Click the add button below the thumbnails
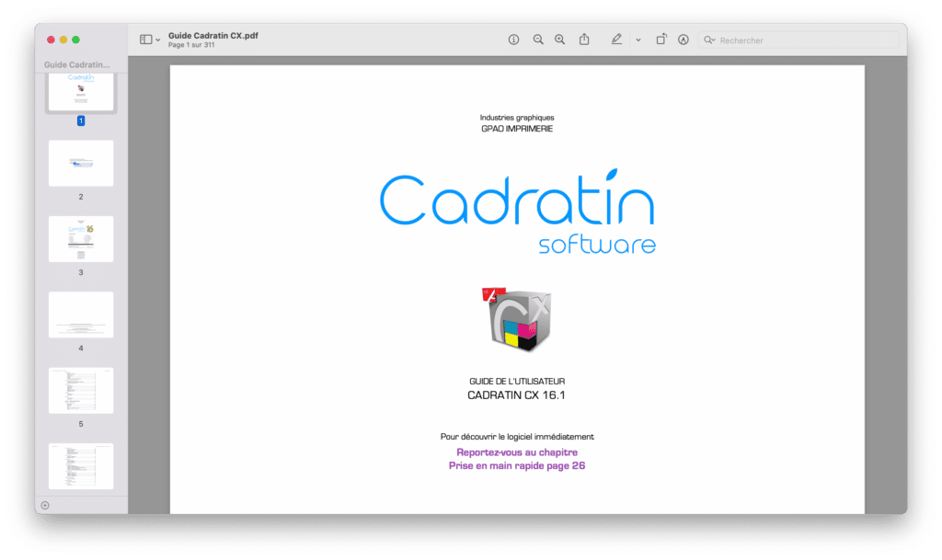The width and height of the screenshot is (942, 560). pyautogui.click(x=45, y=505)
